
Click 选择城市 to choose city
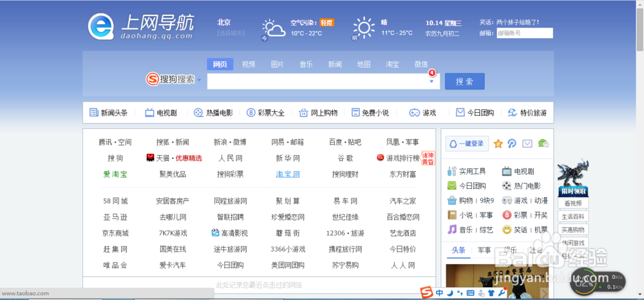coord(231,33)
